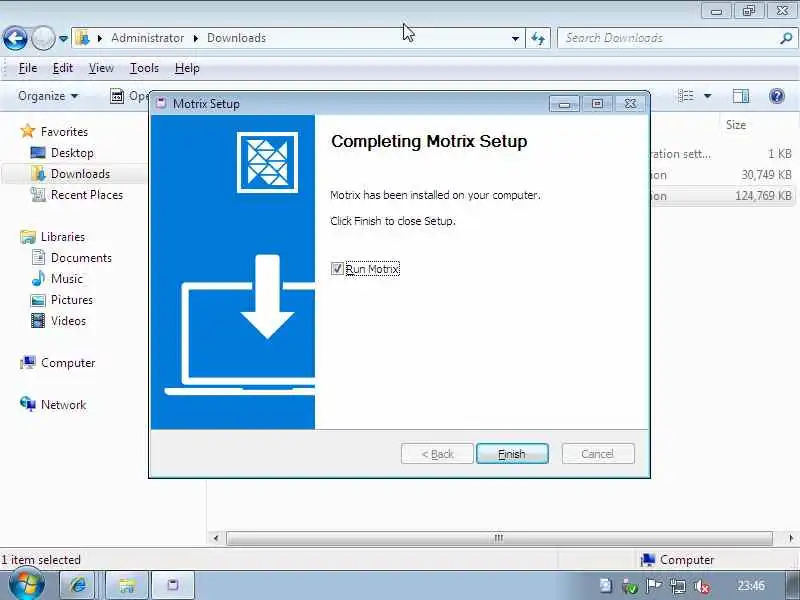The width and height of the screenshot is (800, 600).
Task: Click the 1 KB file size
Action: click(x=780, y=154)
